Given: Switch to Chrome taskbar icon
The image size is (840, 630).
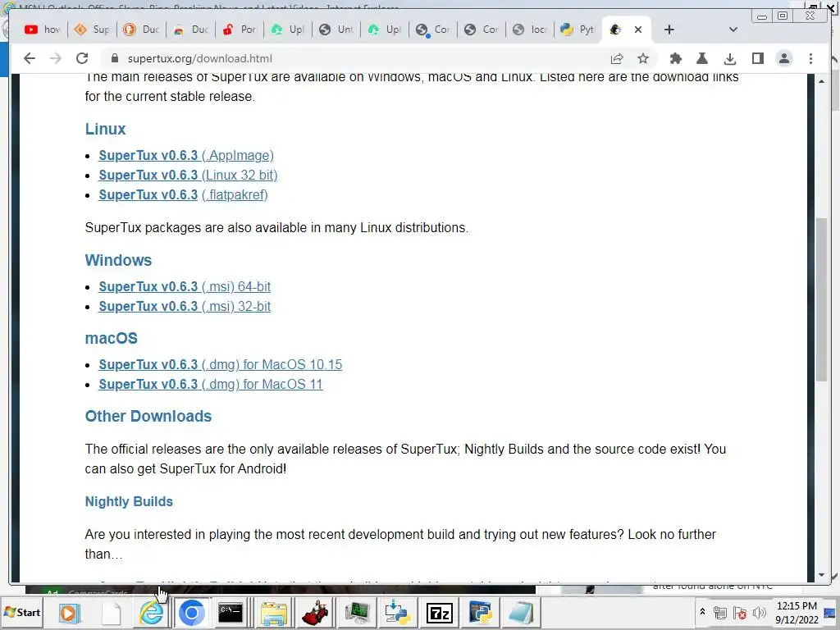Looking at the screenshot, I should pyautogui.click(x=191, y=613).
